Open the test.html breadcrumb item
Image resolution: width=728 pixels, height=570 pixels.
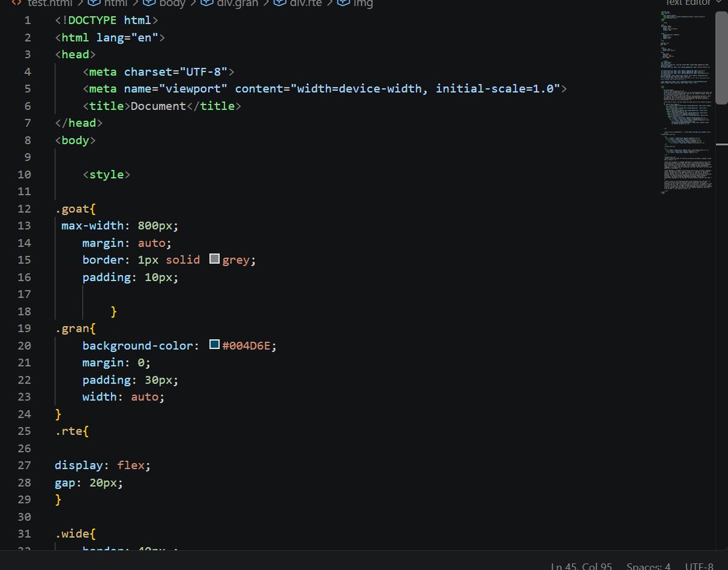coord(42,4)
